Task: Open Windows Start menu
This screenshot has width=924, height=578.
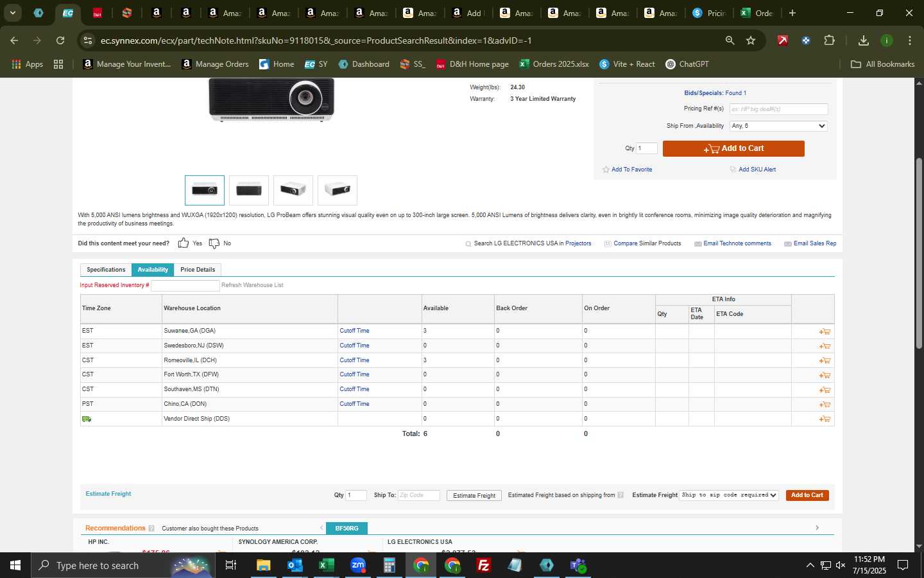Action: pyautogui.click(x=15, y=565)
